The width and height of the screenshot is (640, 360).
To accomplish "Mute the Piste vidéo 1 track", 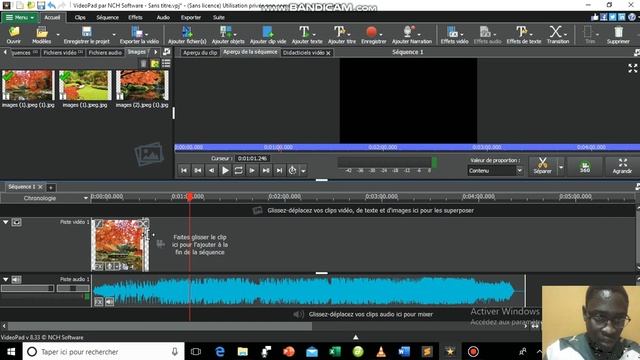I will (16, 222).
